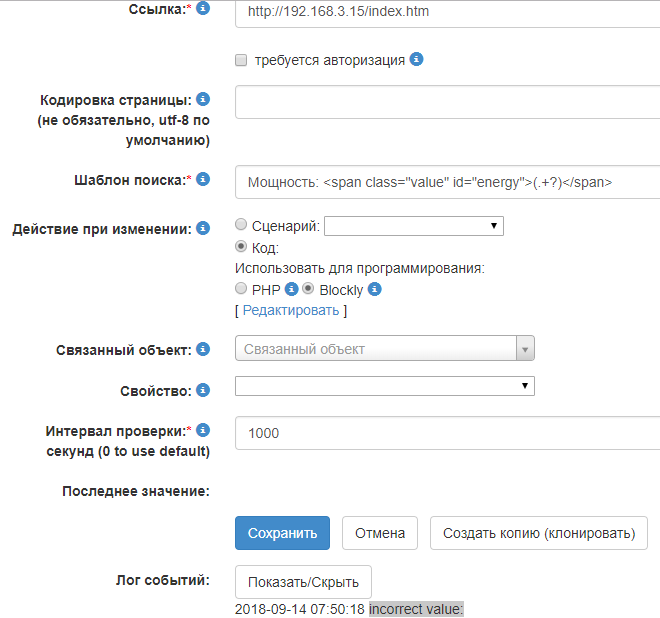This screenshot has width=660, height=618.
Task: Click info icon beside Действие при изменении
Action: [203, 228]
